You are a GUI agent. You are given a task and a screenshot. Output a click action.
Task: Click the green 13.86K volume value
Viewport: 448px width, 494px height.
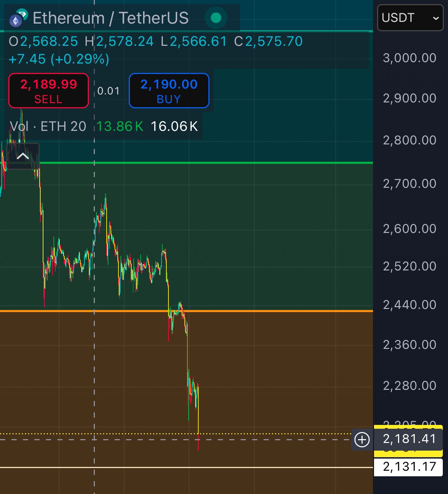coord(119,126)
